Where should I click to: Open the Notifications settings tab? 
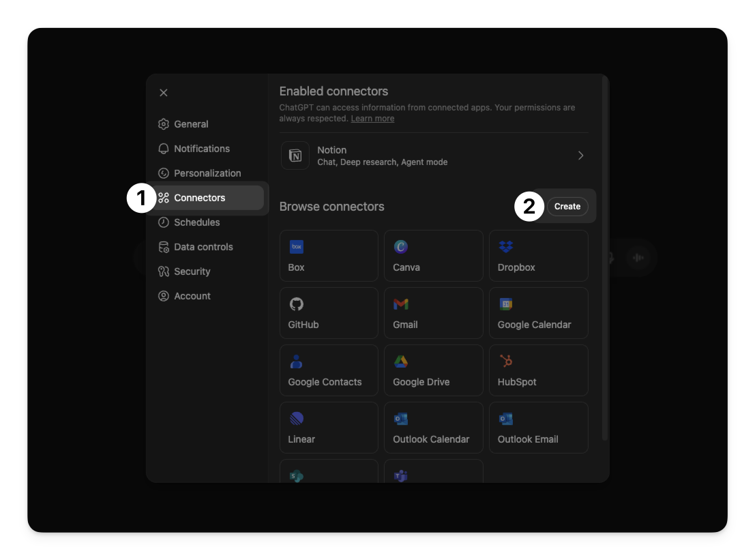click(x=207, y=148)
